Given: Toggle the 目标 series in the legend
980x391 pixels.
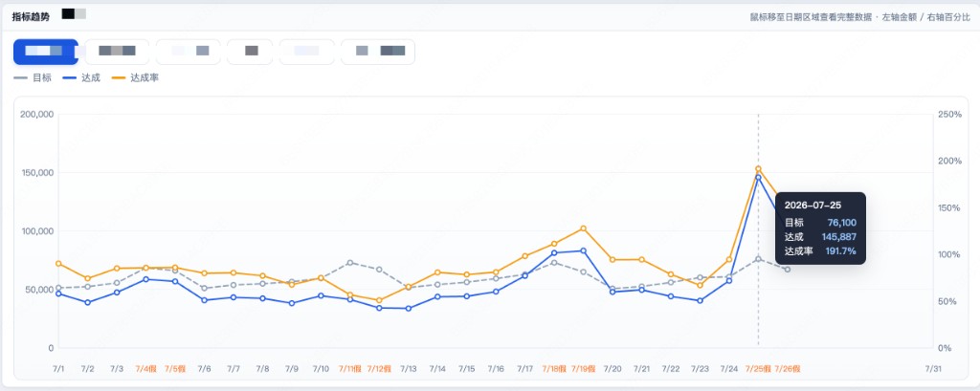Looking at the screenshot, I should point(33,78).
